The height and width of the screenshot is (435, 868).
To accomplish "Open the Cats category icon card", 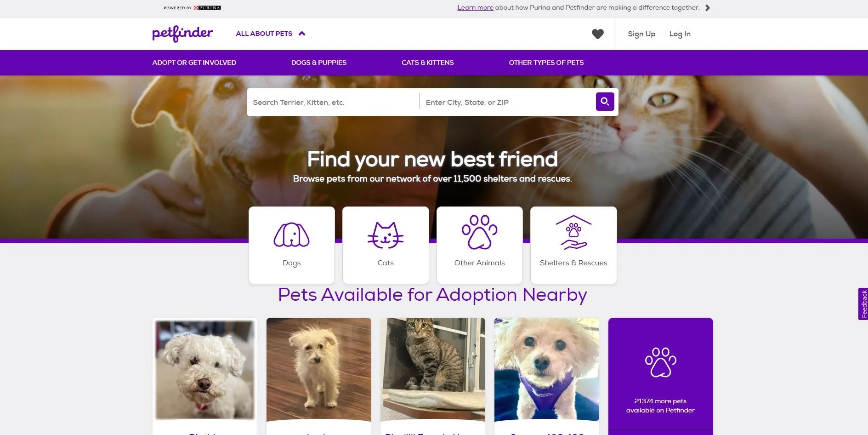I will tap(386, 245).
